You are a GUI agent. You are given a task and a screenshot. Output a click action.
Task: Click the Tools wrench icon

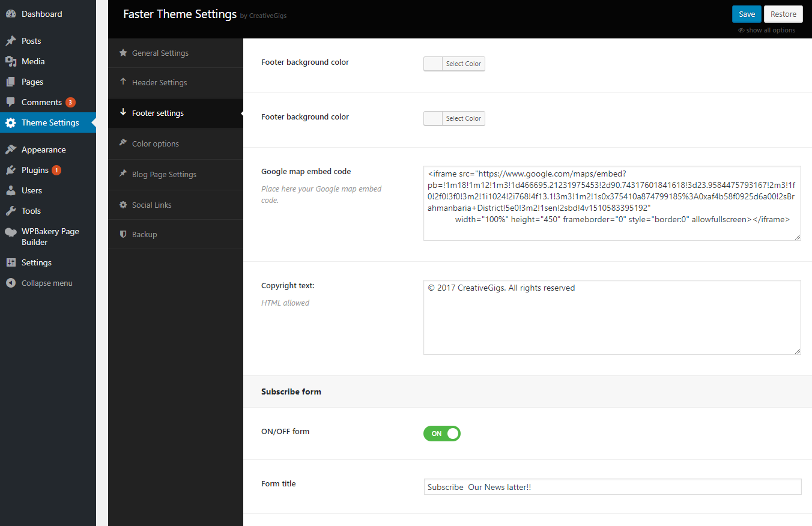pyautogui.click(x=11, y=211)
